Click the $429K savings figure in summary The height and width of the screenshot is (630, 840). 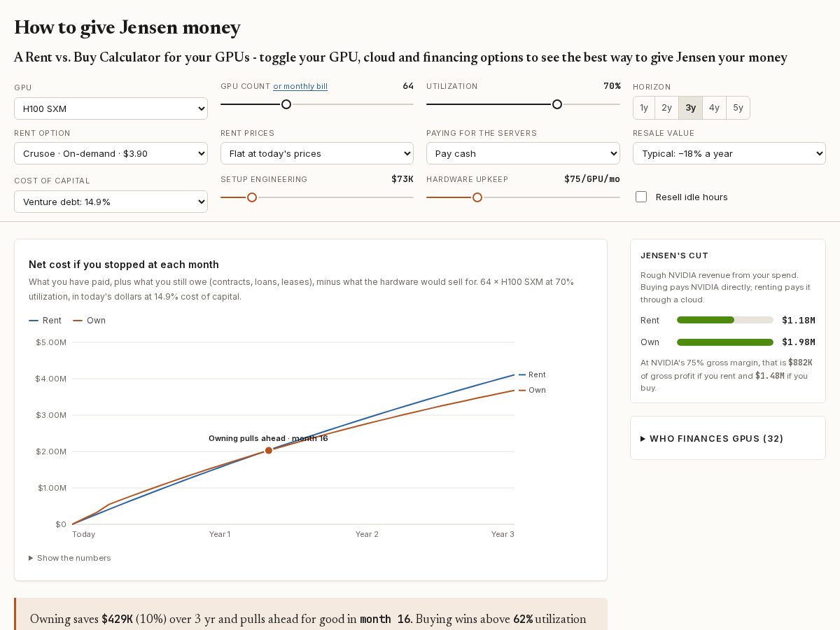[x=117, y=619]
